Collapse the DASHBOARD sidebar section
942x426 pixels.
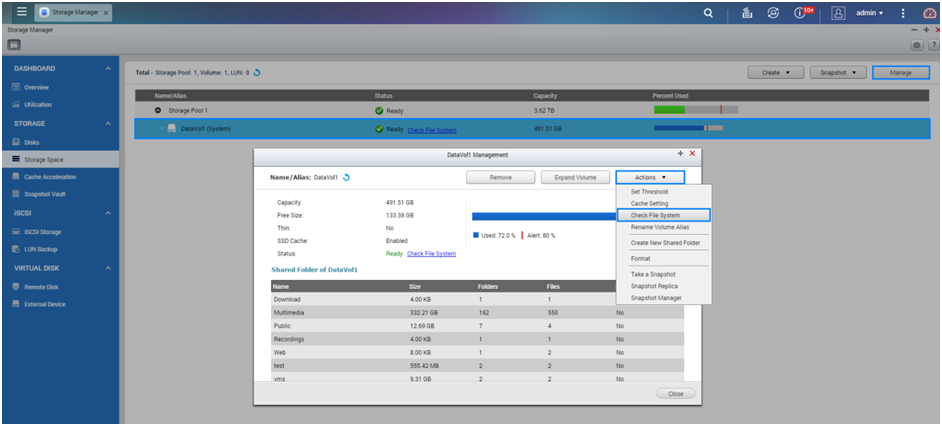click(x=108, y=69)
